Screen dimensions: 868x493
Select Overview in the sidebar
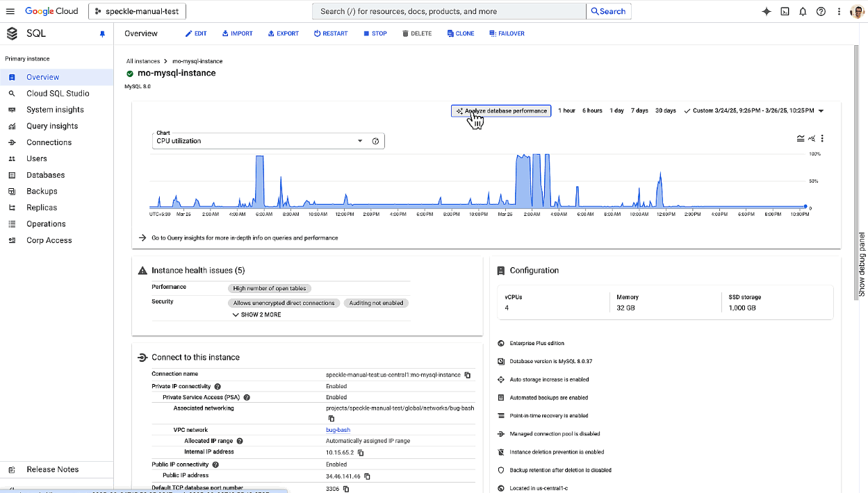(56, 77)
